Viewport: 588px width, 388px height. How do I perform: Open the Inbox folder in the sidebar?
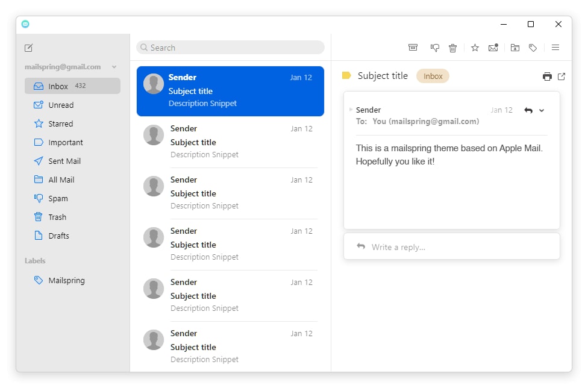pos(72,86)
